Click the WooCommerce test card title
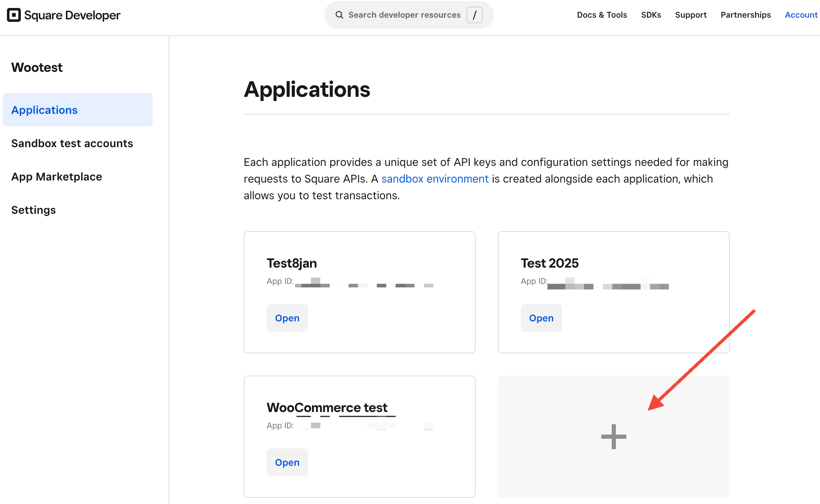The height and width of the screenshot is (504, 820). pyautogui.click(x=327, y=408)
